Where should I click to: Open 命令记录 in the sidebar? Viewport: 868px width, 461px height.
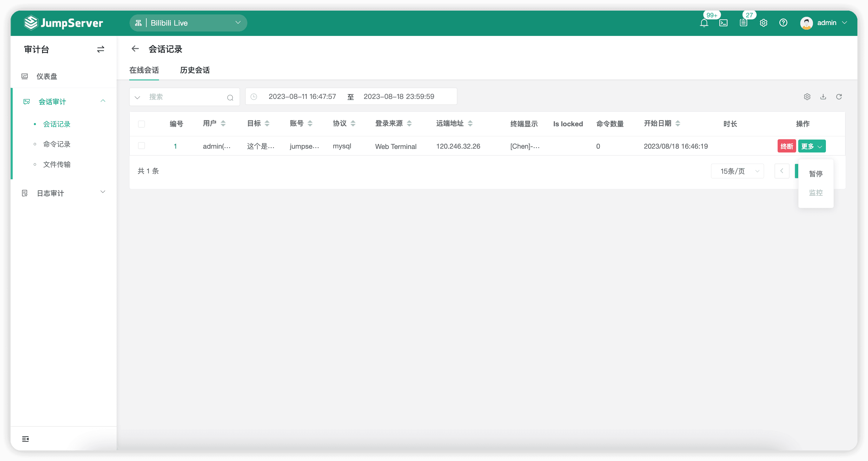point(57,144)
